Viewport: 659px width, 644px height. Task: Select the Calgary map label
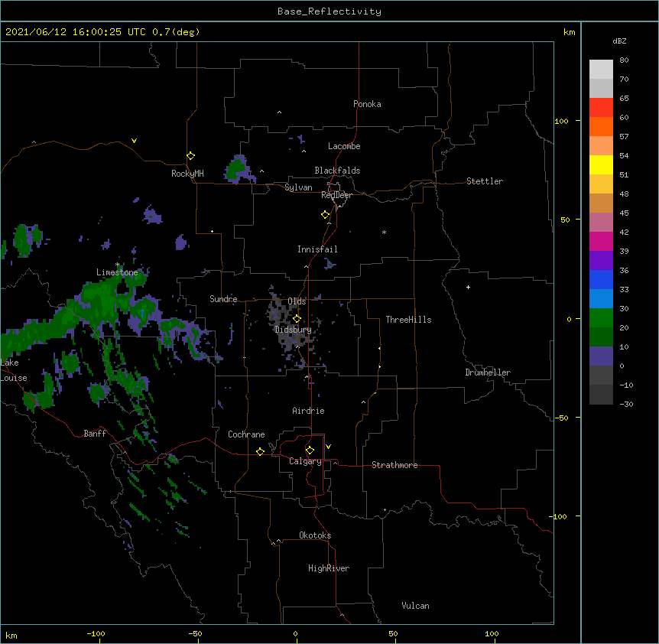pos(305,461)
